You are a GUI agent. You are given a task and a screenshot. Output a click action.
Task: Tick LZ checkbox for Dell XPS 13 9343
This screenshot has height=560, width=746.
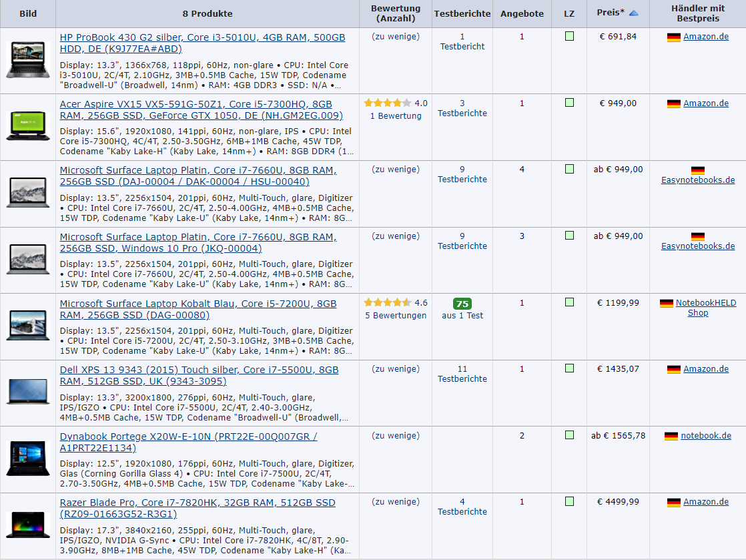pos(569,368)
